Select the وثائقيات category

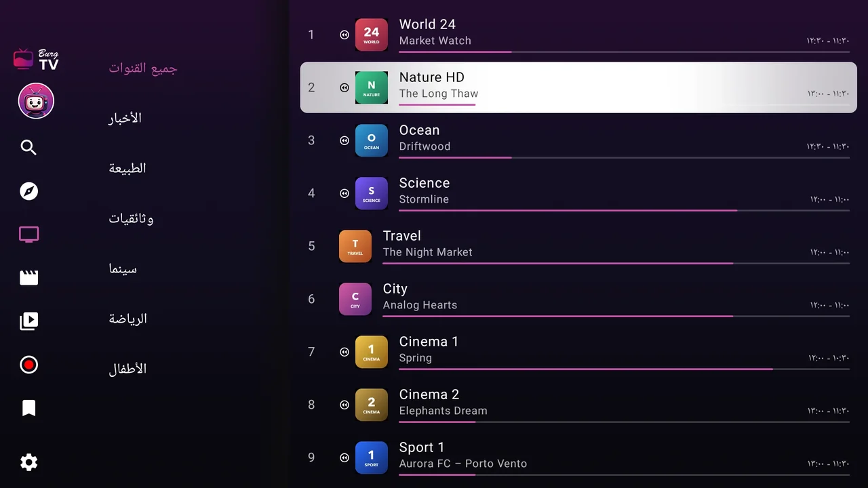click(x=131, y=218)
